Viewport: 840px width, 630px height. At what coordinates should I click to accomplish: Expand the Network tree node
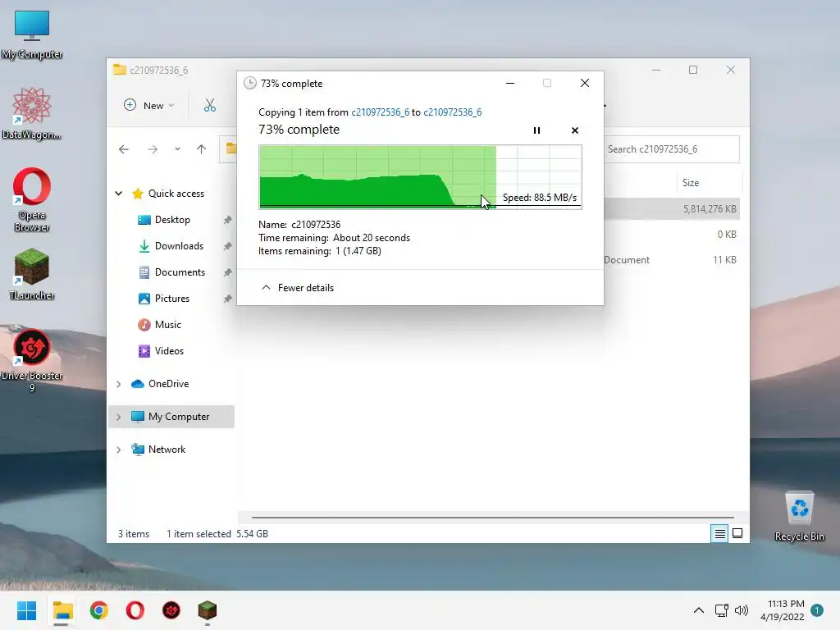point(118,450)
